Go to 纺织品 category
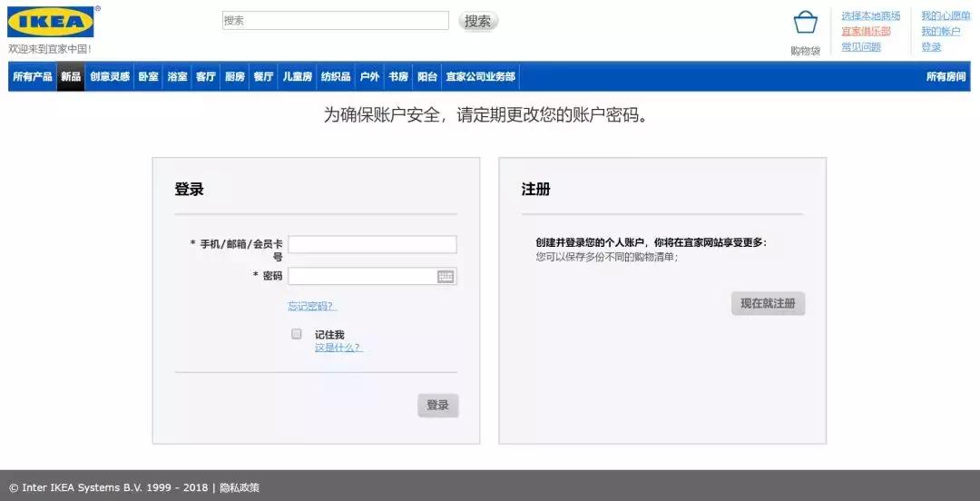980x501 pixels. click(336, 77)
